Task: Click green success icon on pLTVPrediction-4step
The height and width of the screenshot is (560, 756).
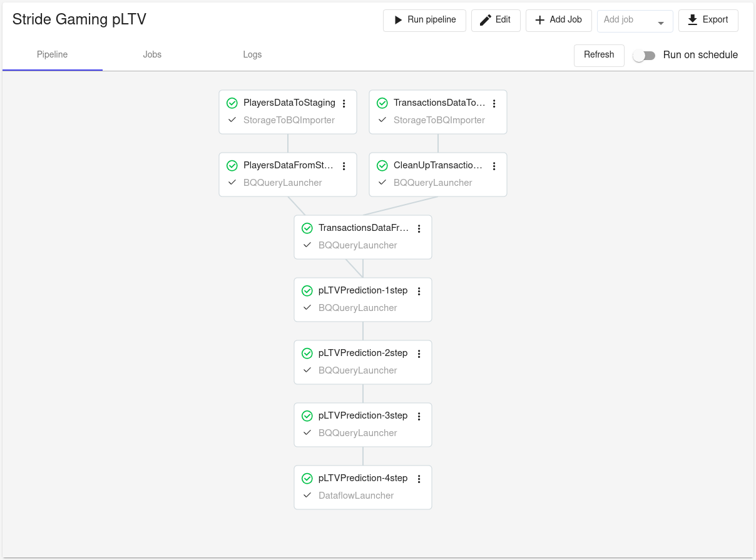Action: click(x=307, y=479)
